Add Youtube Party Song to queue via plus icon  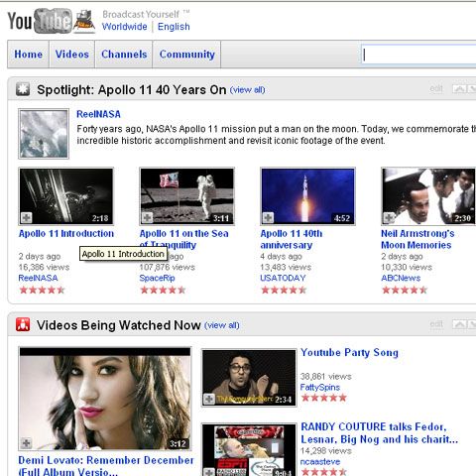coord(209,399)
